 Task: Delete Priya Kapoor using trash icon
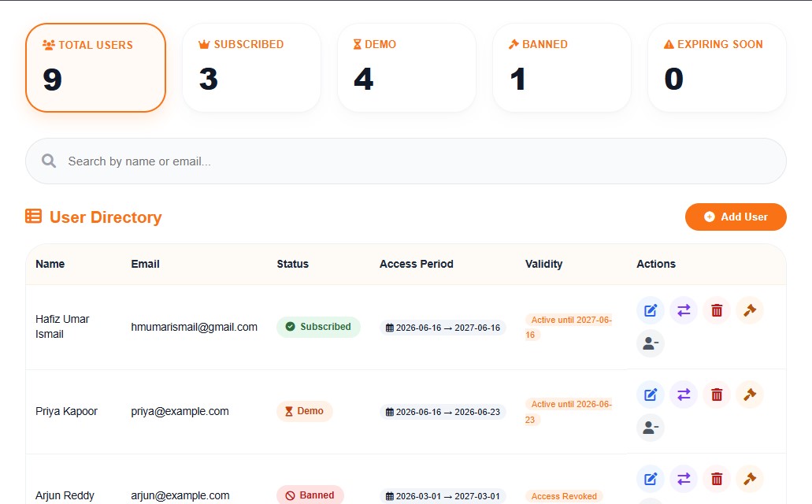coord(717,395)
